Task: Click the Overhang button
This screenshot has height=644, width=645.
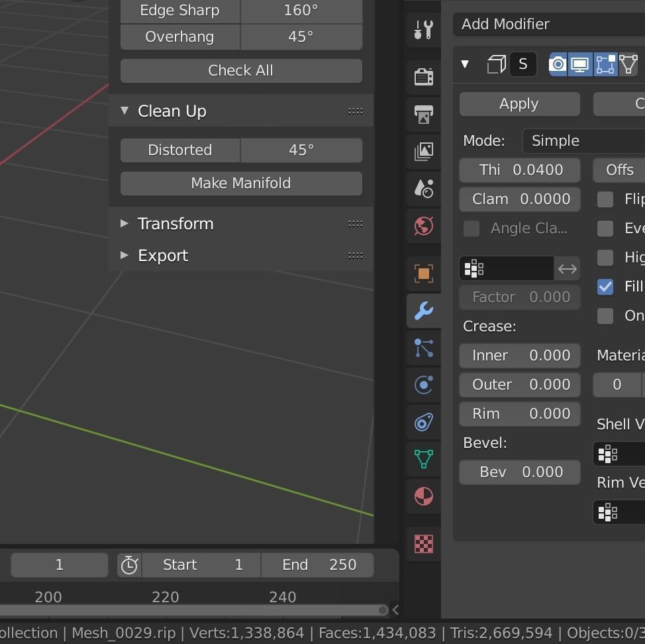Action: (180, 37)
